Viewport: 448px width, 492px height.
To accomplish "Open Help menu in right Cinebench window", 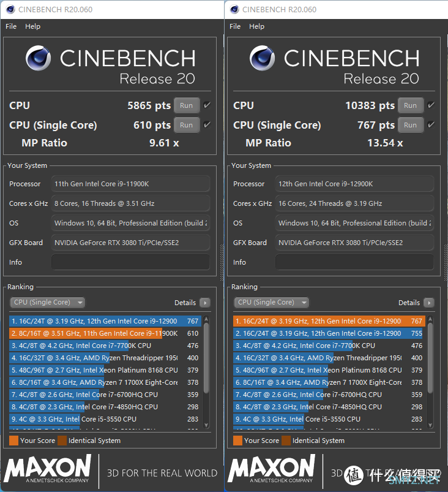I will click(x=256, y=26).
